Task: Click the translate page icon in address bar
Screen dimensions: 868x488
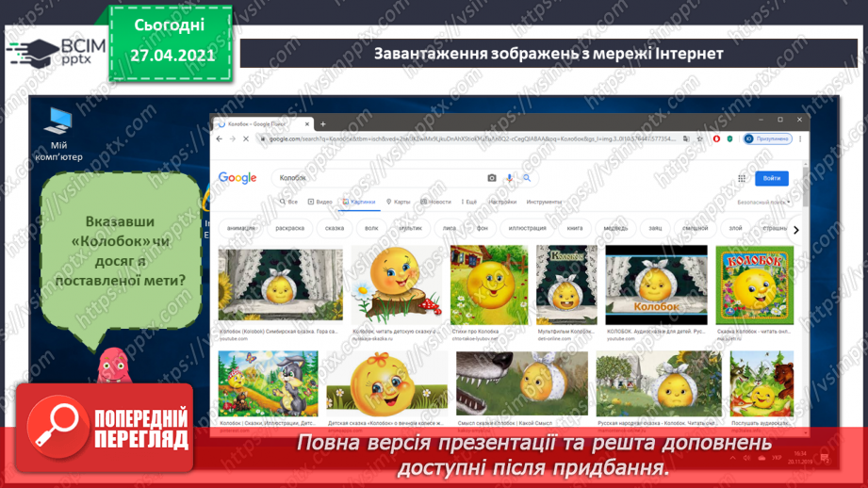Action: click(x=686, y=138)
